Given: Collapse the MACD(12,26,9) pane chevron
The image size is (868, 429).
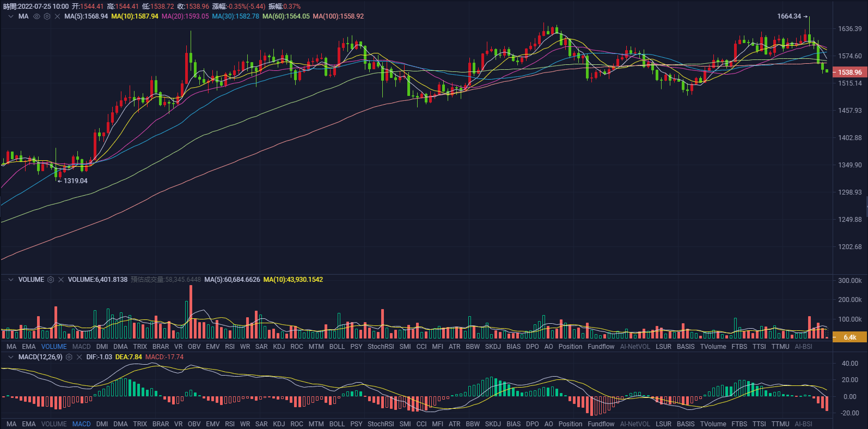Looking at the screenshot, I should click(10, 357).
